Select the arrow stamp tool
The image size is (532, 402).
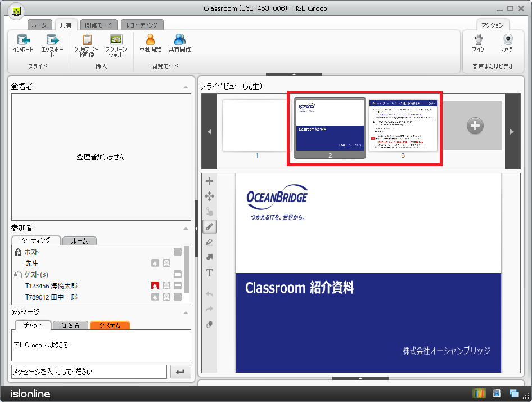209,257
